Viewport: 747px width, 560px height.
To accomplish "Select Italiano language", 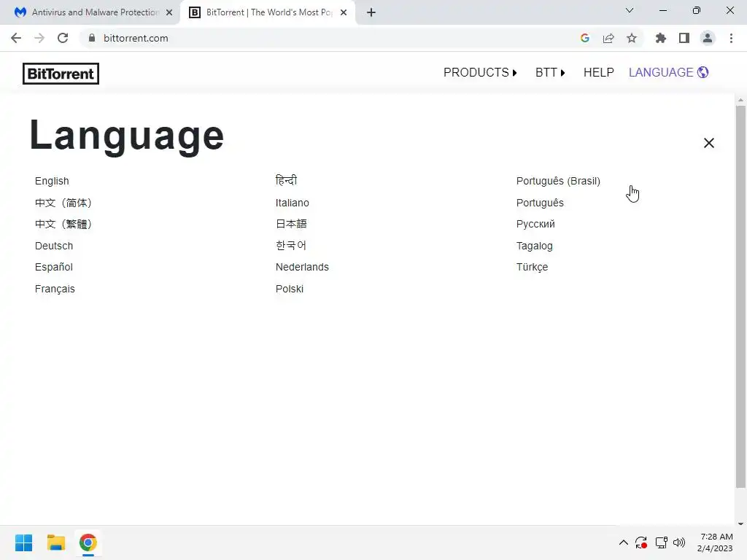I will (292, 203).
